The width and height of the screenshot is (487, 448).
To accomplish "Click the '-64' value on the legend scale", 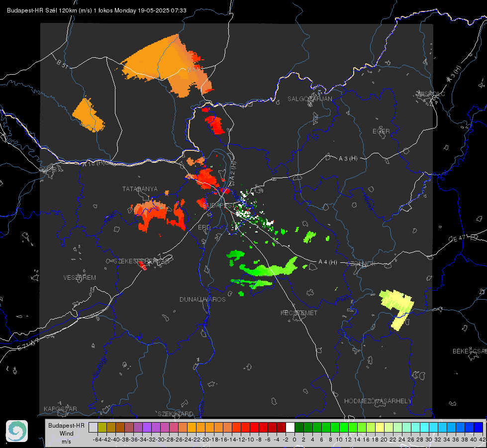I will [97, 440].
